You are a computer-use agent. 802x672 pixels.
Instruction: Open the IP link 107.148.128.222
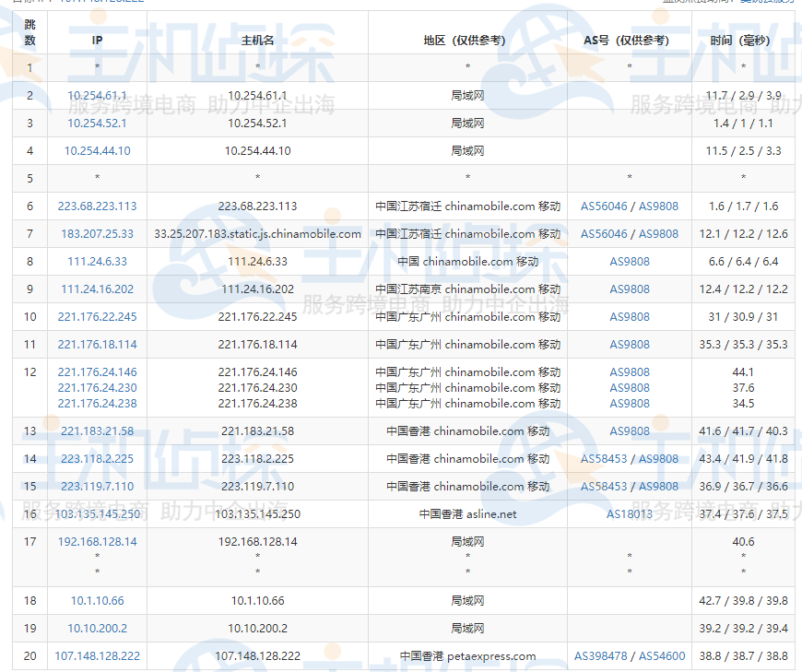[97, 655]
